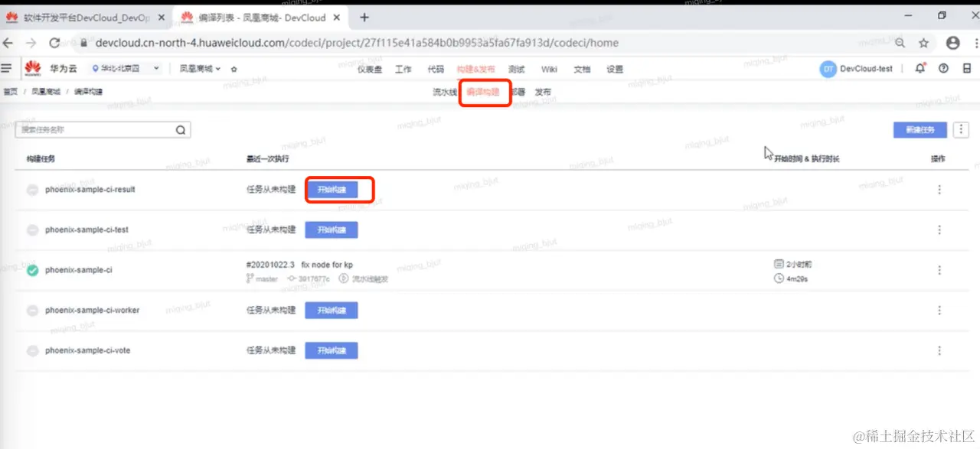This screenshot has height=449, width=980.
Task: Click status icon of phoenix-sample-ci-vote
Action: (x=32, y=351)
